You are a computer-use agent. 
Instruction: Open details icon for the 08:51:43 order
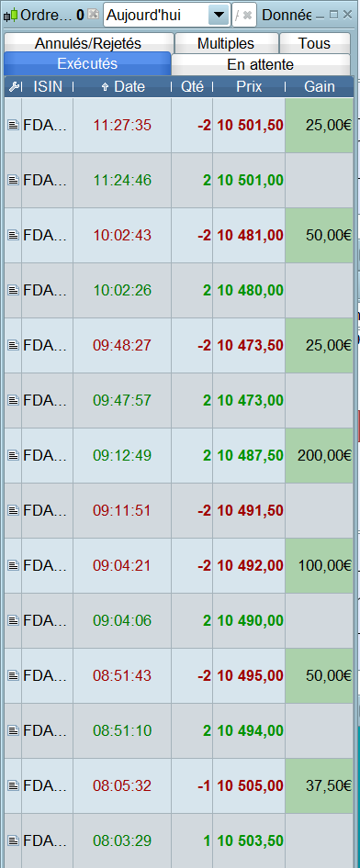pyautogui.click(x=13, y=676)
